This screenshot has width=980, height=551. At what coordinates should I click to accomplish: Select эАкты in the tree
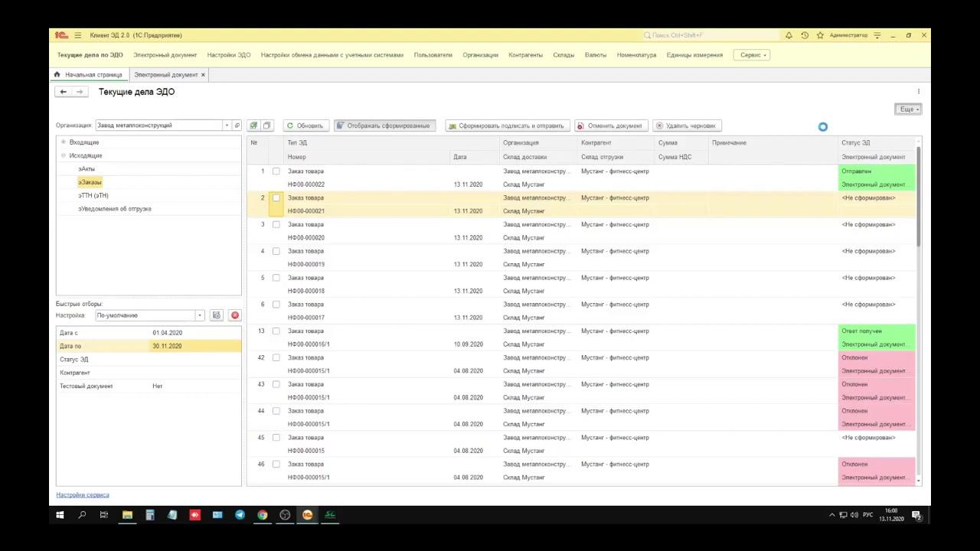click(87, 169)
